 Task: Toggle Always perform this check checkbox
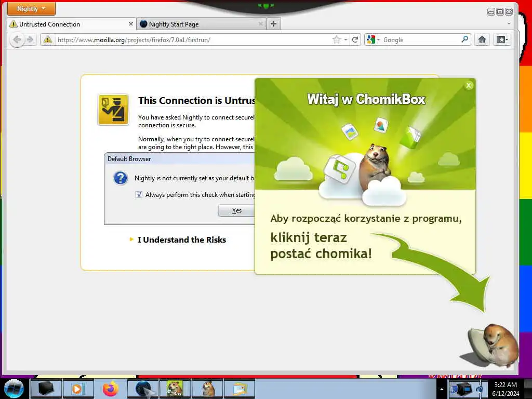click(139, 194)
